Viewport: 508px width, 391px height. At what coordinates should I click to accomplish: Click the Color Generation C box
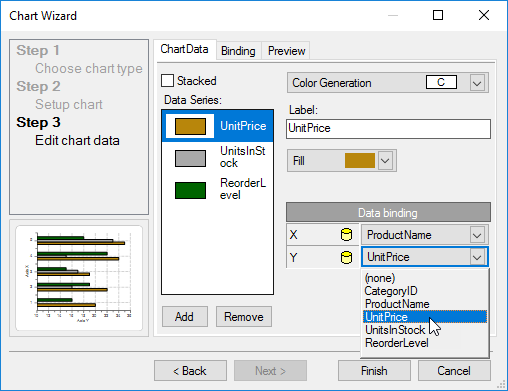(441, 82)
